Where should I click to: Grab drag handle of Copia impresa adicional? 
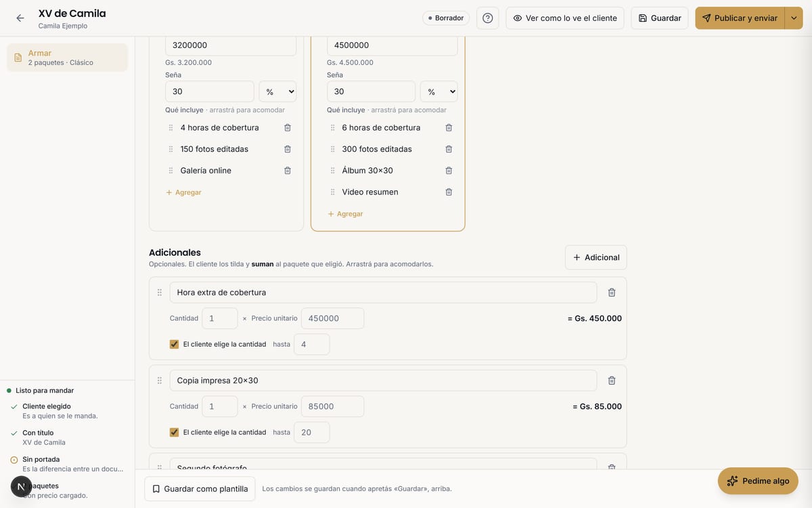click(x=160, y=381)
